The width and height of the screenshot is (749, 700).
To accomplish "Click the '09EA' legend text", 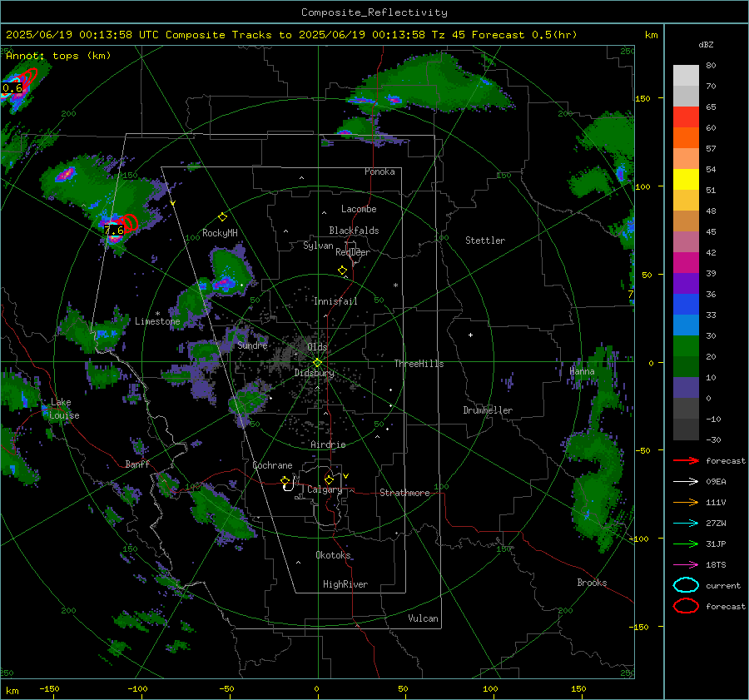I will pos(716,482).
